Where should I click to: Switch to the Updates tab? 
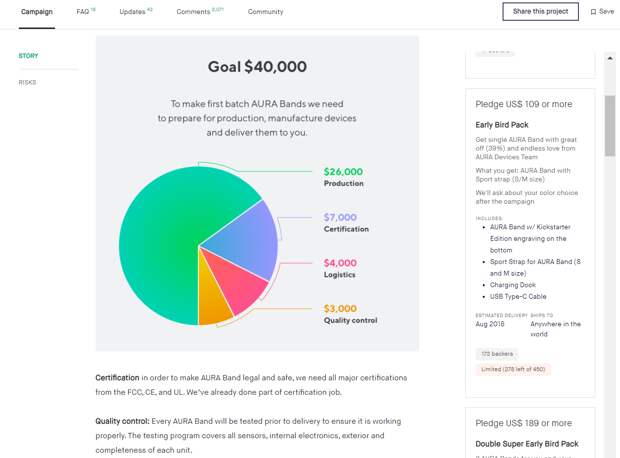point(132,12)
